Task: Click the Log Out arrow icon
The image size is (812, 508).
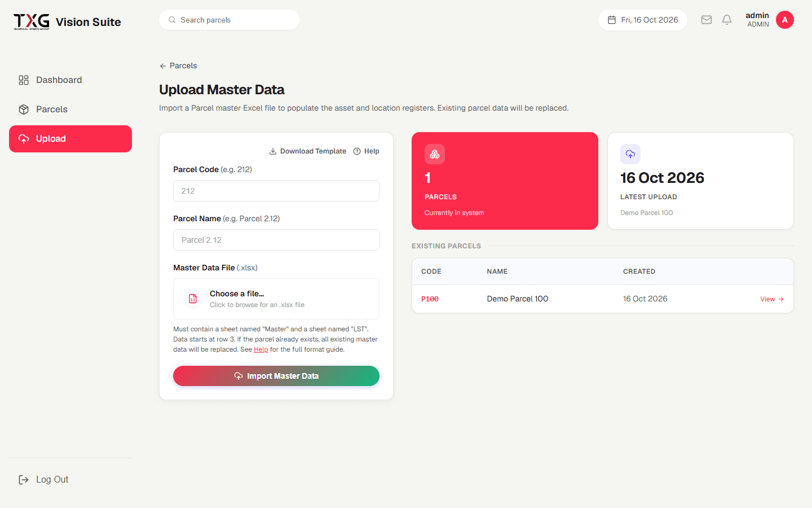Action: (24, 480)
